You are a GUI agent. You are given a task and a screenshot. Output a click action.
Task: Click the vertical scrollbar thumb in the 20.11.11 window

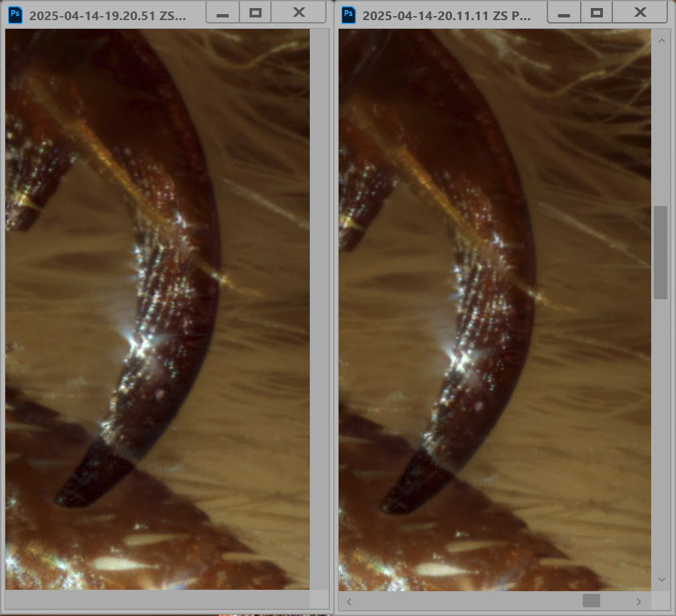(661, 252)
